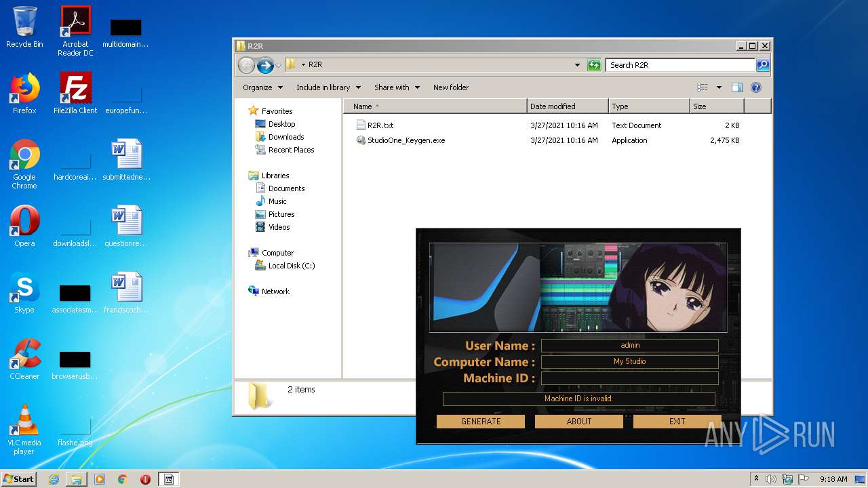Viewport: 868px width, 488px height.
Task: Click the User Name field in keygen
Action: [629, 346]
